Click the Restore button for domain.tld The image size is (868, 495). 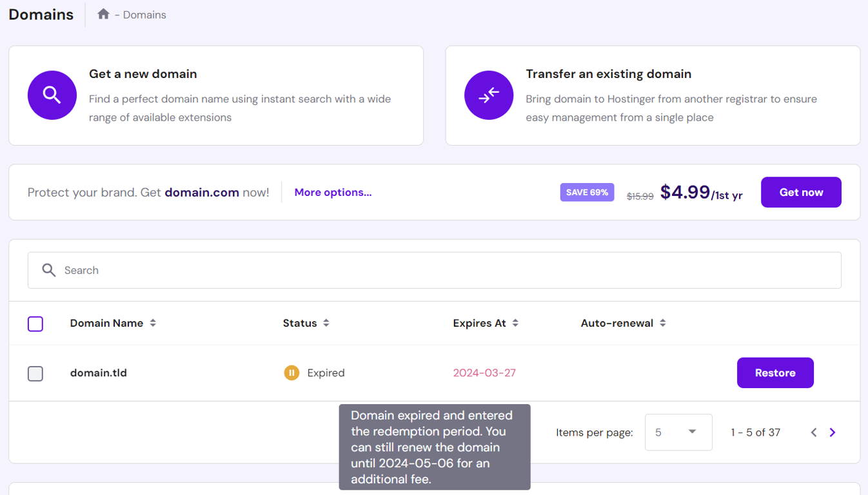(x=775, y=373)
